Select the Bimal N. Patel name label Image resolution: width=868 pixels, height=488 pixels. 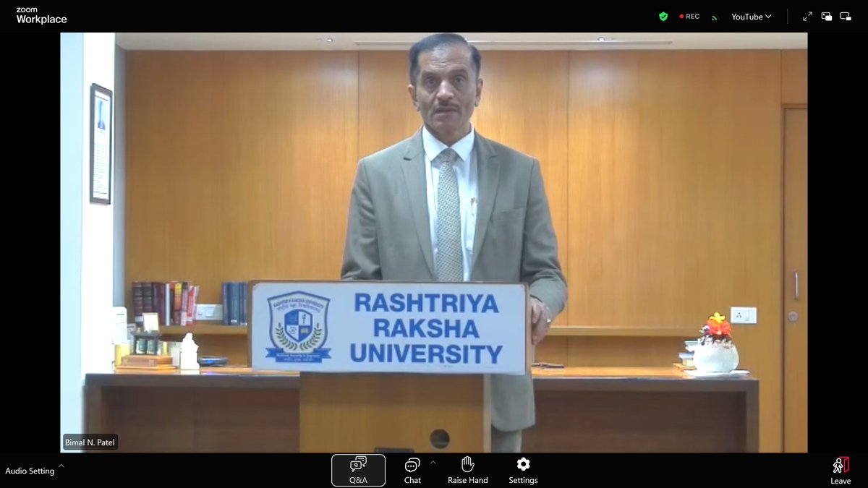[x=90, y=442]
